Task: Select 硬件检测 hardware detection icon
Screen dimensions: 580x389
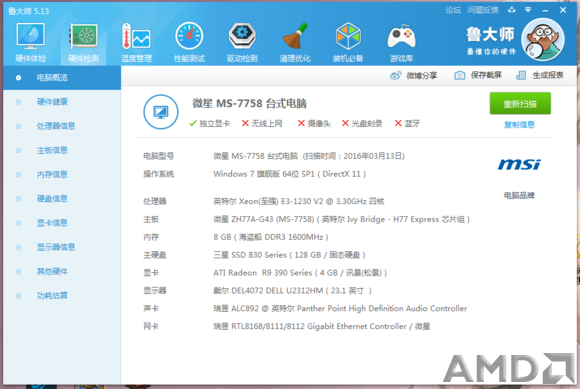Action: [x=83, y=42]
